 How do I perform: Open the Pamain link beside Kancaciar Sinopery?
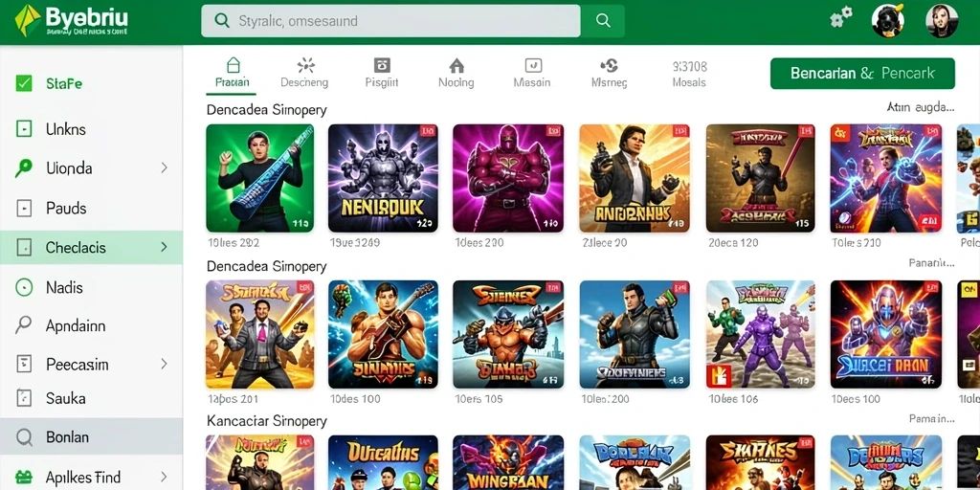[x=931, y=418]
